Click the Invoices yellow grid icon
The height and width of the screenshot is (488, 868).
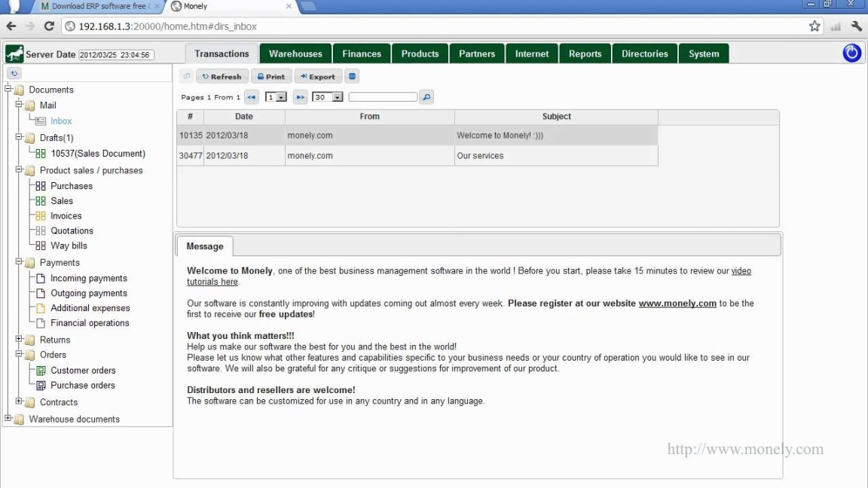[41, 216]
